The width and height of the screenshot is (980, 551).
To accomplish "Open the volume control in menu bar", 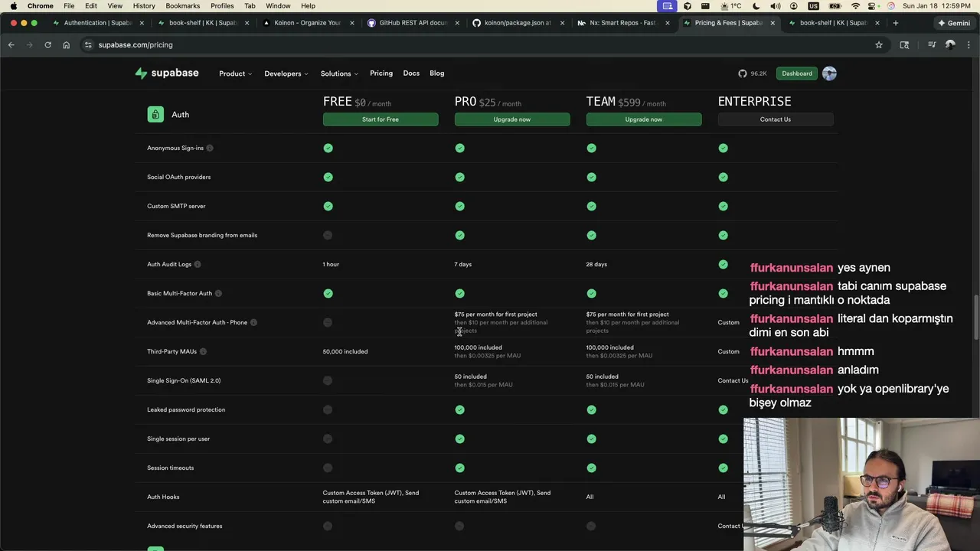I will click(776, 5).
